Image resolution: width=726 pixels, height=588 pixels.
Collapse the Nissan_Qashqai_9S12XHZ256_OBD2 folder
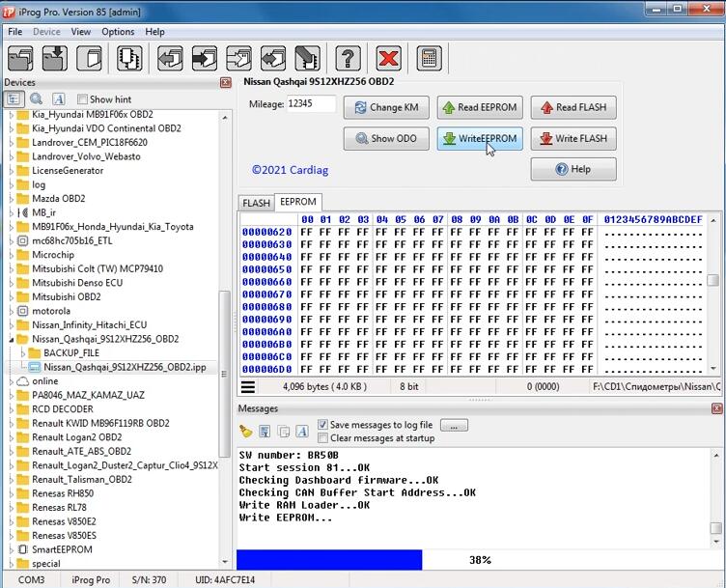pos(12,339)
